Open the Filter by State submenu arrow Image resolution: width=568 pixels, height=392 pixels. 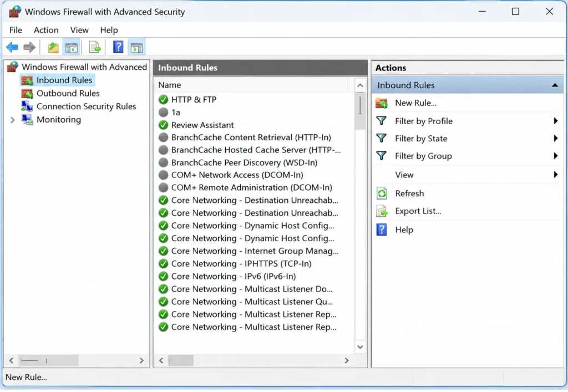(556, 138)
